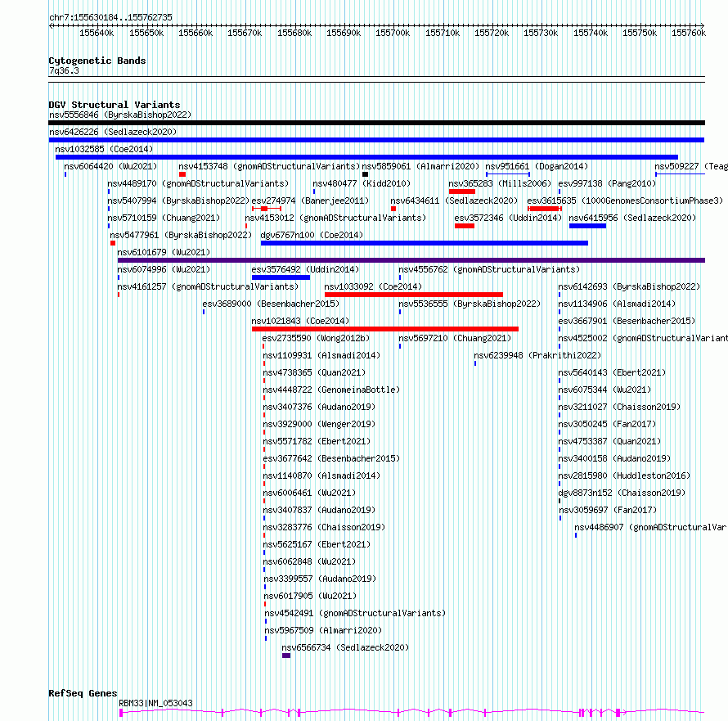Screen dimensions: 728x721
Task: Click dgv8873n152 (Chaisson2019) label
Action: point(622,493)
